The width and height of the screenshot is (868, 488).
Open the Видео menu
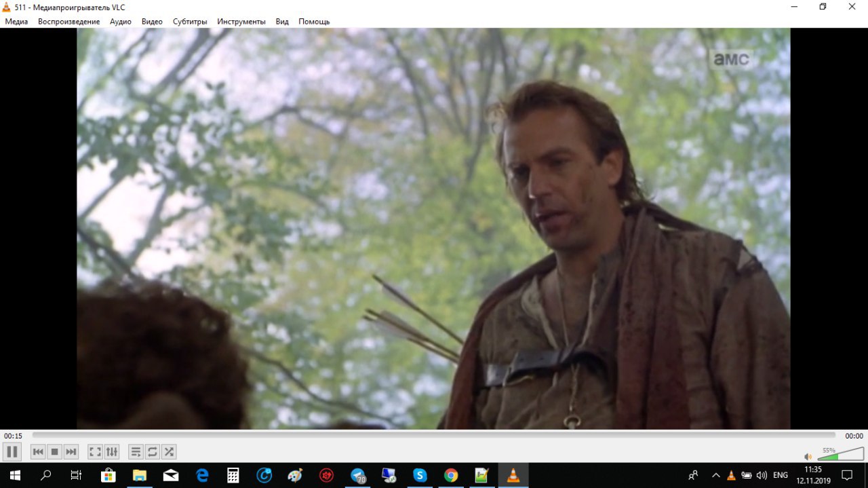pyautogui.click(x=152, y=21)
